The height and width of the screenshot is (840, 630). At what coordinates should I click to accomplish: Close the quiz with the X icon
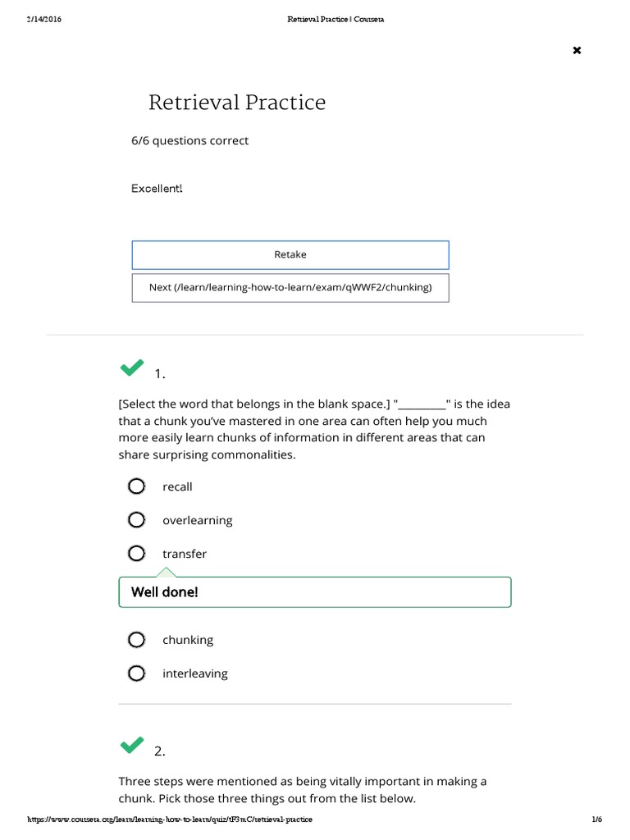[x=577, y=51]
